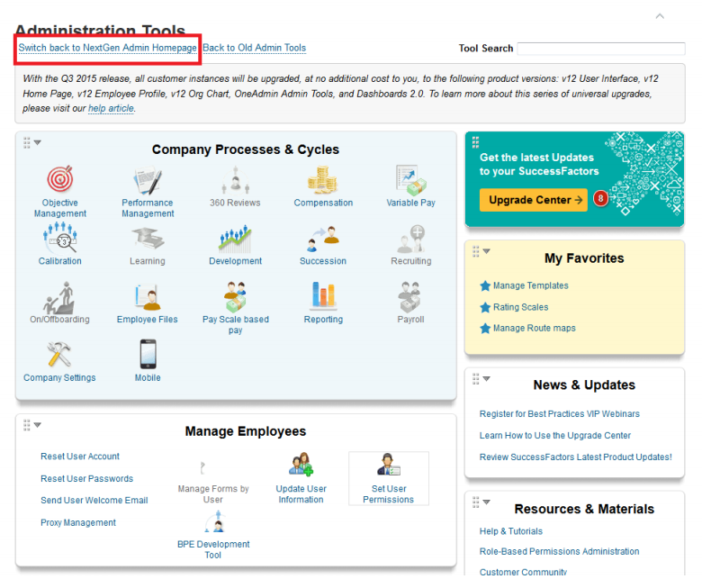Click in the Tool Search field
Image resolution: width=702 pixels, height=588 pixels.
click(601, 49)
